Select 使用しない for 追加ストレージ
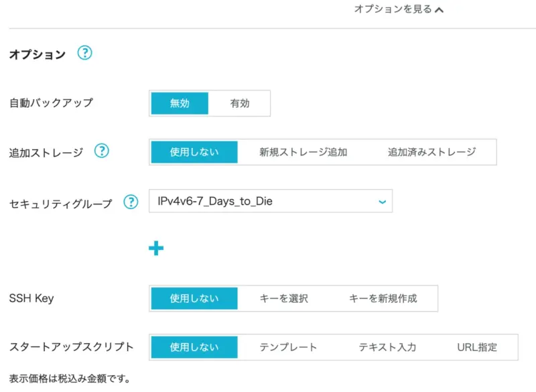 (x=194, y=152)
